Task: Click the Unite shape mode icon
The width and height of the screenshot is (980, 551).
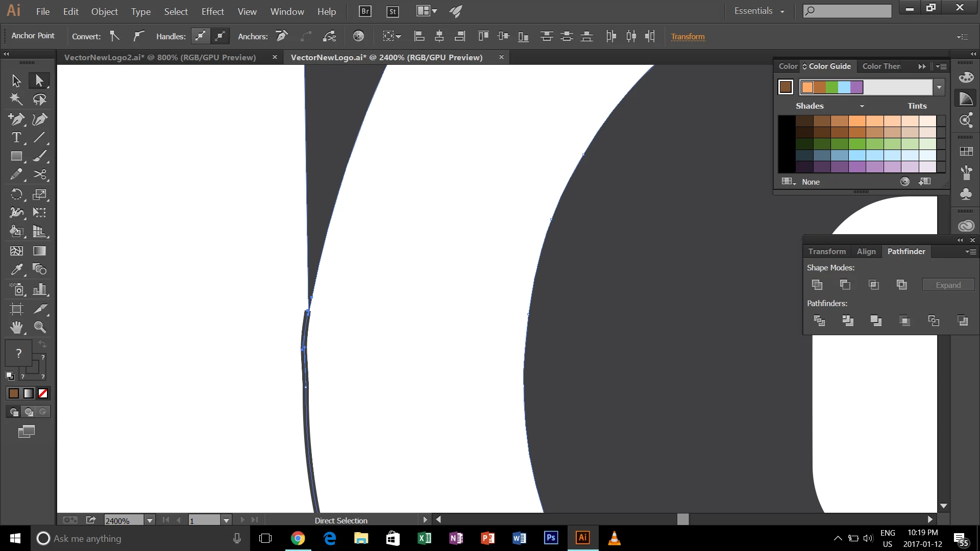Action: click(x=817, y=285)
